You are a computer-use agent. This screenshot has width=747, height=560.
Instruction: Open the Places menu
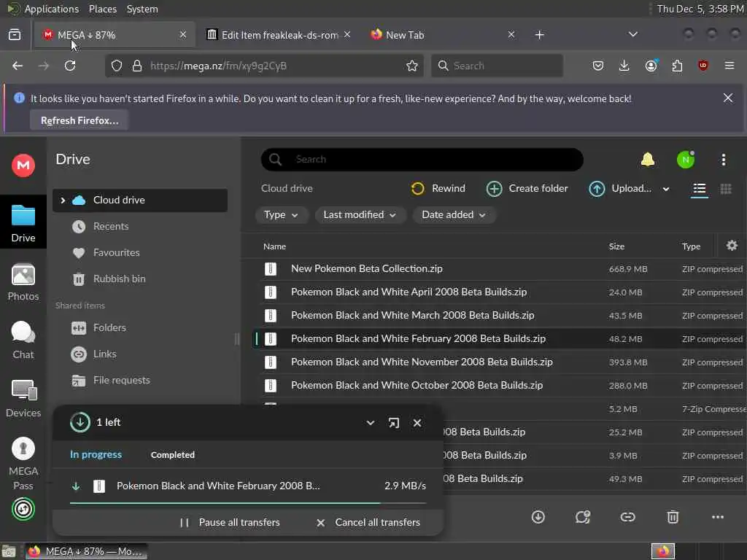point(102,9)
